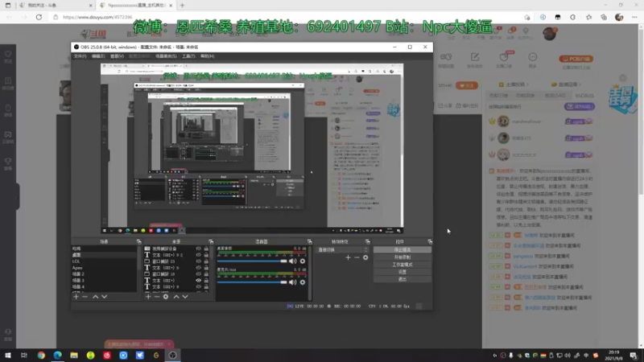Click the 停止推流 button in Controls
Screen dimensions: 644x362
[402, 249]
